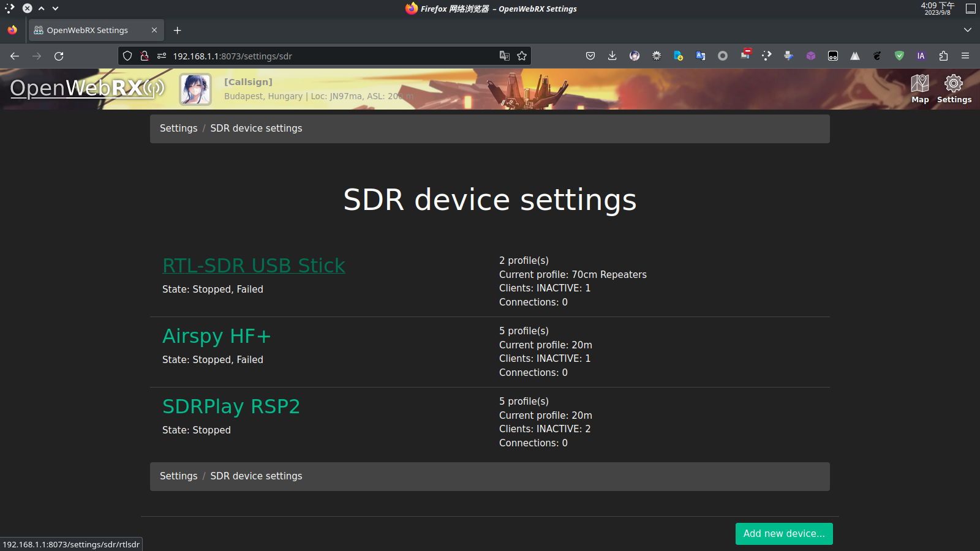The image size is (980, 551).
Task: Translate the current page
Action: point(504,56)
